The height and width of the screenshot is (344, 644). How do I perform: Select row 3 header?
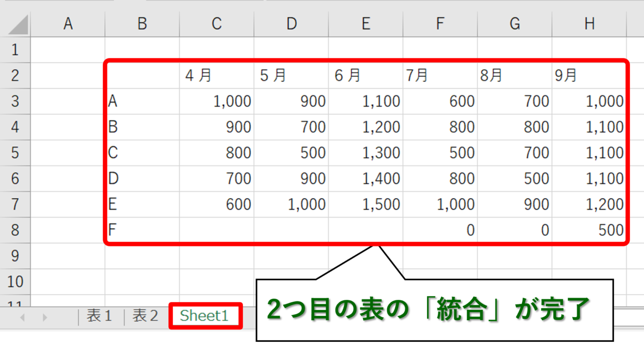point(15,101)
